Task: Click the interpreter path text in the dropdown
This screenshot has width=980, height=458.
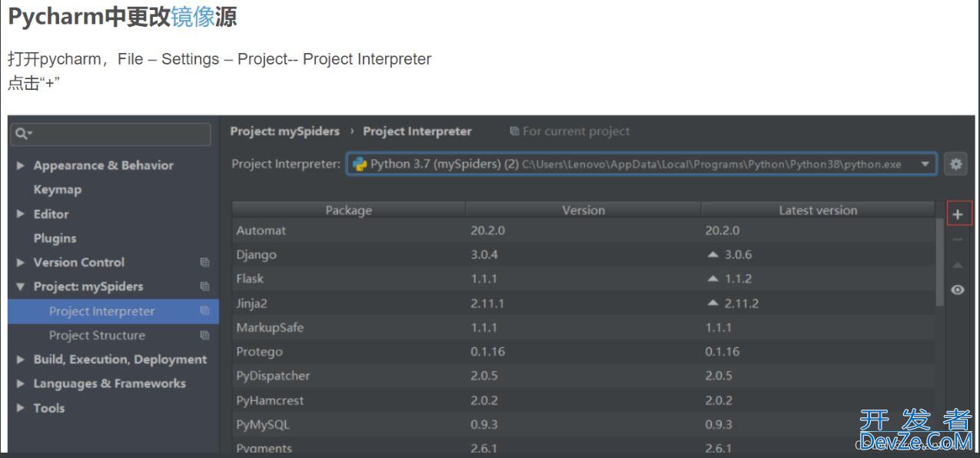Action: tap(712, 164)
